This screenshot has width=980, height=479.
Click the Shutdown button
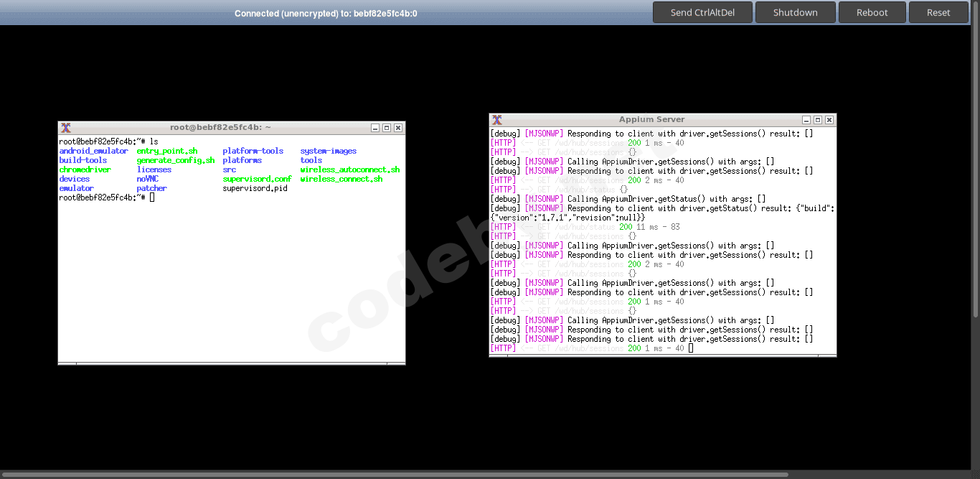[x=795, y=12]
